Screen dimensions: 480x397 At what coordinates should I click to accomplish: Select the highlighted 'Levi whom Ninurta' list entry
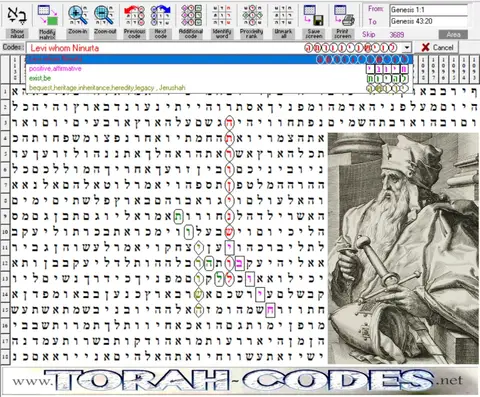(x=219, y=59)
